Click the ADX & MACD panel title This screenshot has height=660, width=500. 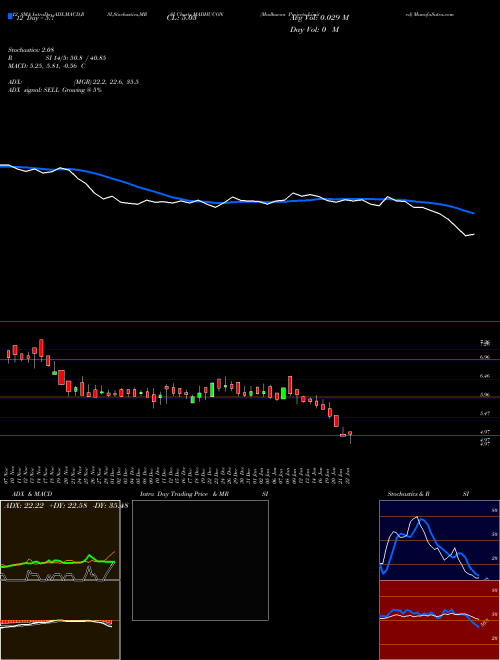pos(32,494)
